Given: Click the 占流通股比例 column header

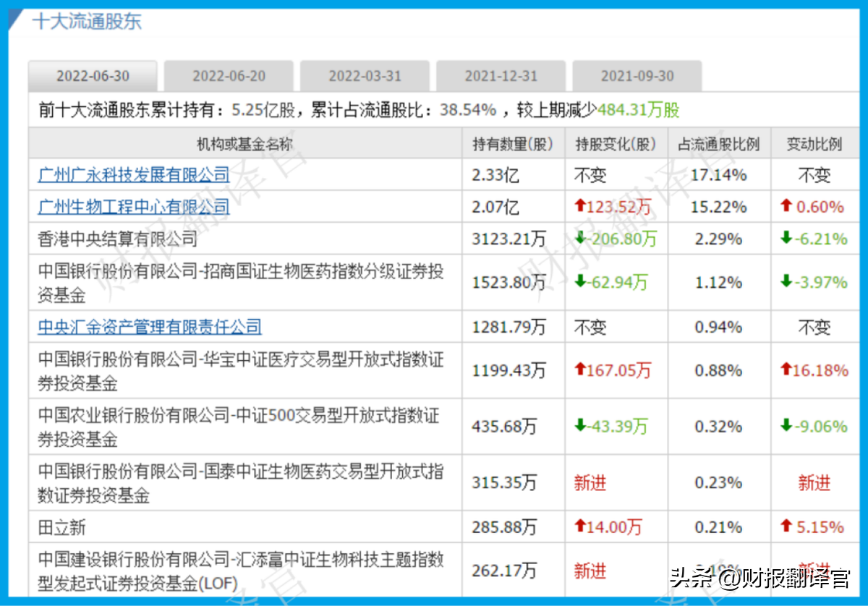Looking at the screenshot, I should [719, 144].
